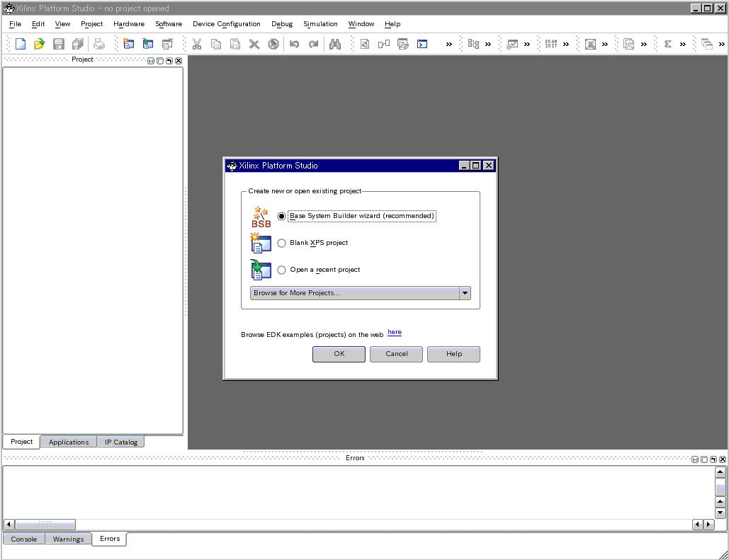
Task: Open the Software menu
Action: click(x=169, y=24)
